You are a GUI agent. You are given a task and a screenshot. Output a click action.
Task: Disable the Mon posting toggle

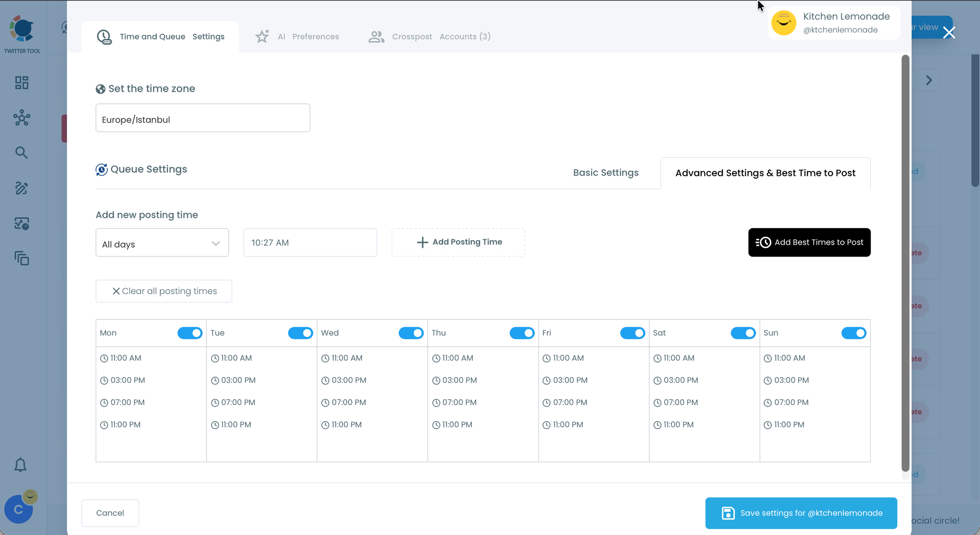click(x=190, y=333)
